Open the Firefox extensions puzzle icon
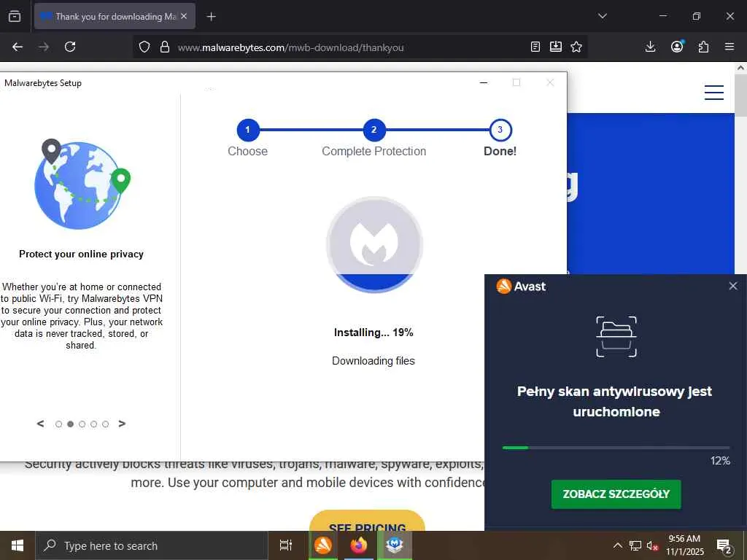Image resolution: width=747 pixels, height=560 pixels. pyautogui.click(x=704, y=47)
